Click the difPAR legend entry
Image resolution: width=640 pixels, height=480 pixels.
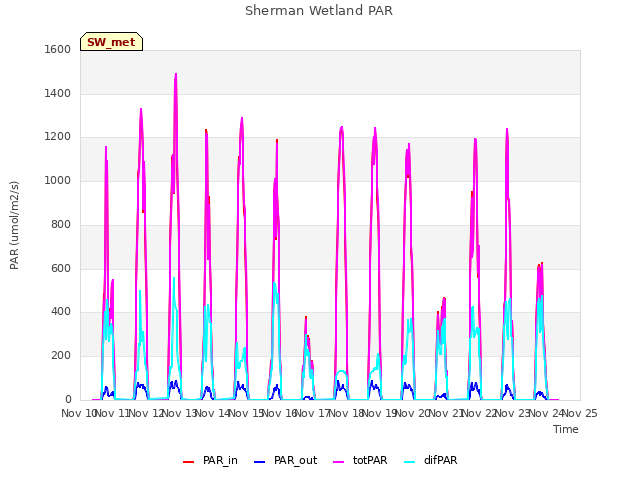point(431,460)
